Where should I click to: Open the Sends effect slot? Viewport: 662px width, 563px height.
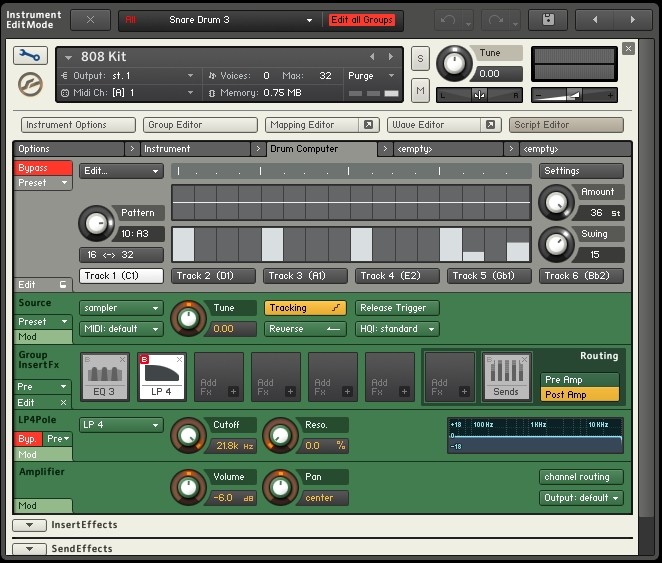point(506,377)
